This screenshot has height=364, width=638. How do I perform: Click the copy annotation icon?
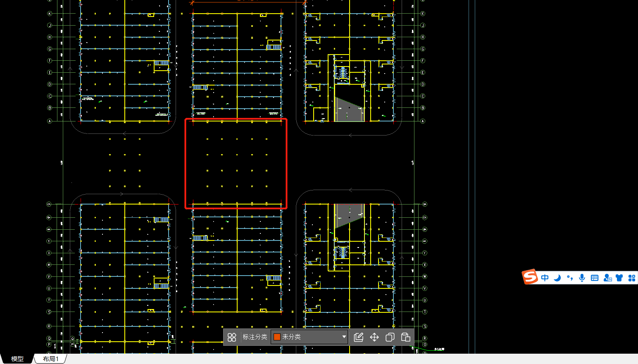click(x=390, y=337)
